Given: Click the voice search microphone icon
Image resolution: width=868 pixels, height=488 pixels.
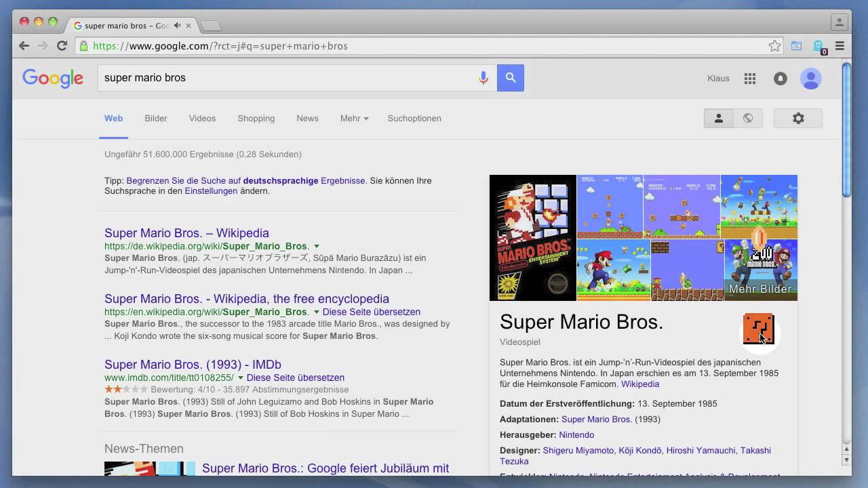Looking at the screenshot, I should (x=484, y=78).
